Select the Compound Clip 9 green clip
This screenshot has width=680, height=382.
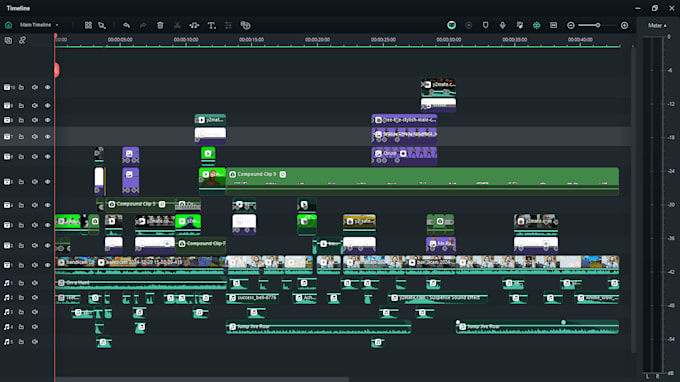422,181
